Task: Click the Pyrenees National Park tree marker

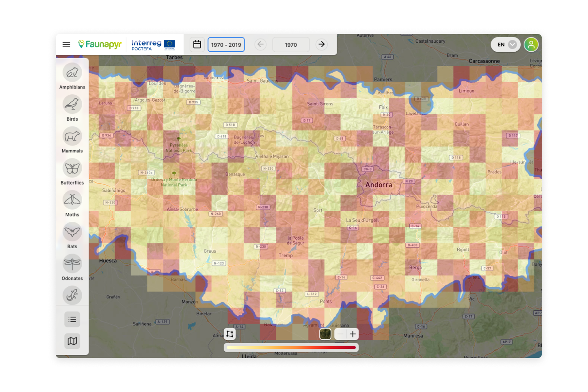Action: (x=178, y=139)
